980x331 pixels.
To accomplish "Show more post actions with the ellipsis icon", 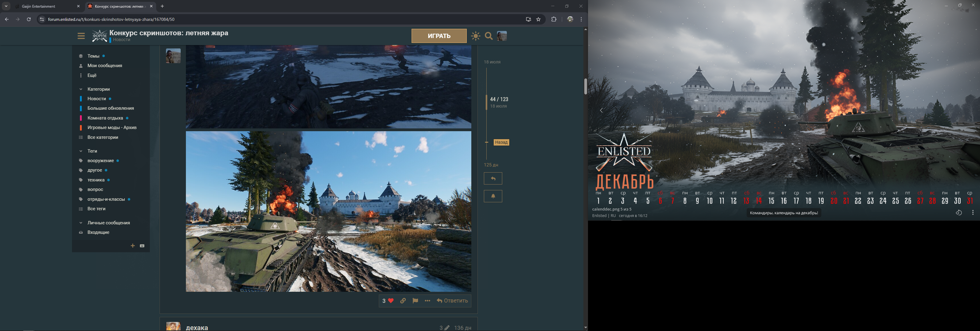I will (427, 301).
